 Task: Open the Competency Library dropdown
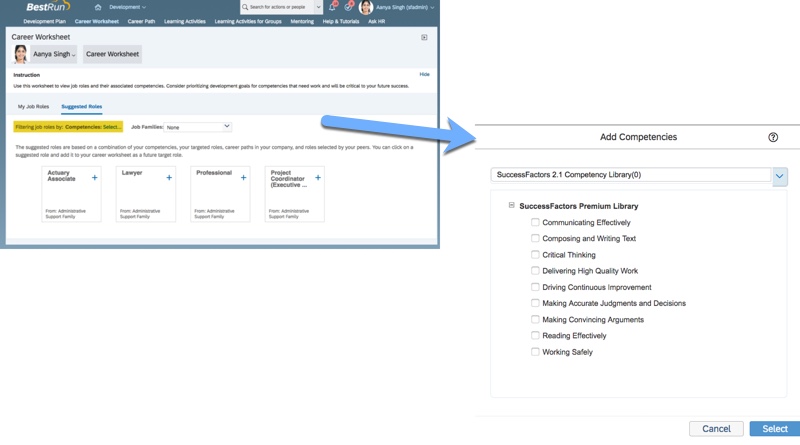tap(780, 176)
